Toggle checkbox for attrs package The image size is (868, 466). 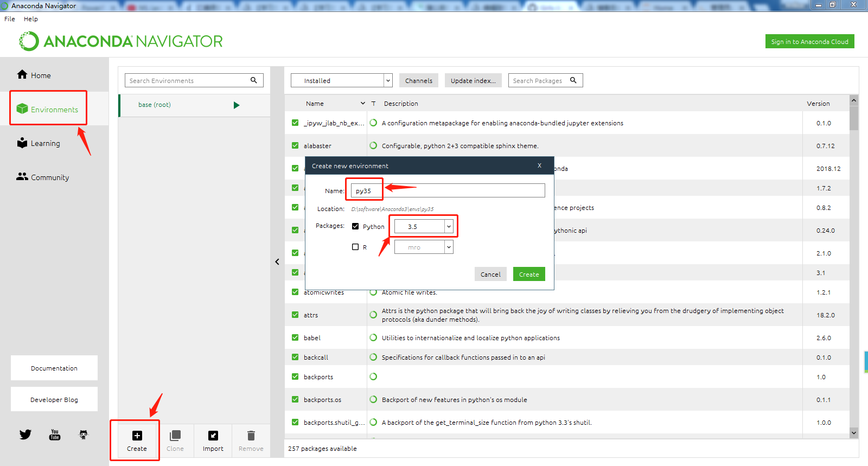(295, 315)
